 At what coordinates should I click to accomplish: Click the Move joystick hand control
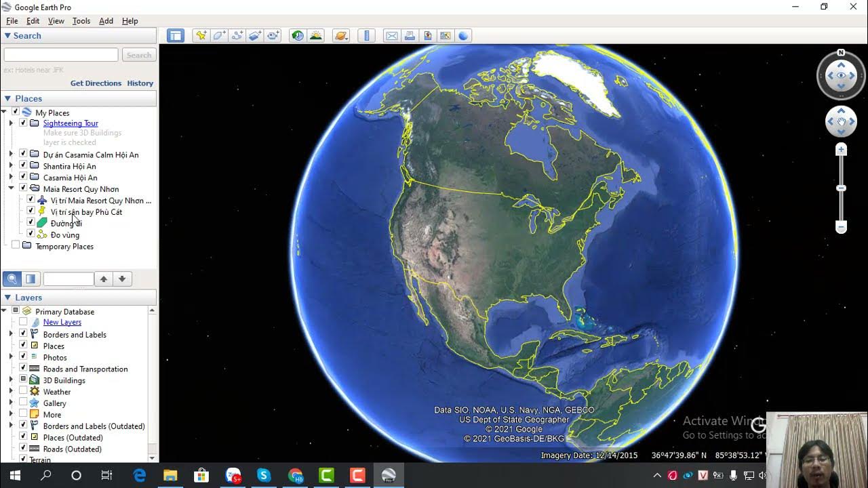click(841, 122)
